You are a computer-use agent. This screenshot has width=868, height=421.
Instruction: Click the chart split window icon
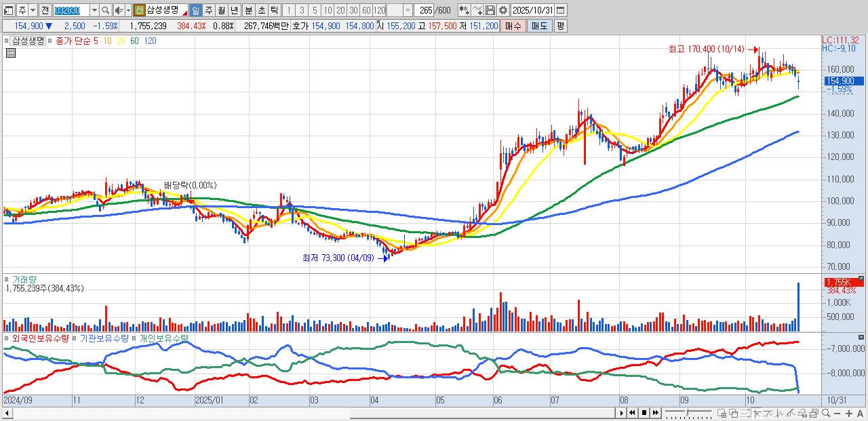coord(722,413)
